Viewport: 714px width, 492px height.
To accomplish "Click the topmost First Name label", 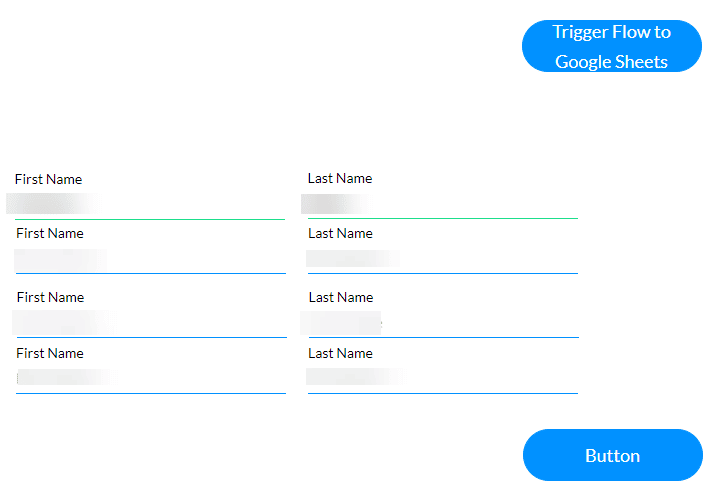I will point(48,179).
